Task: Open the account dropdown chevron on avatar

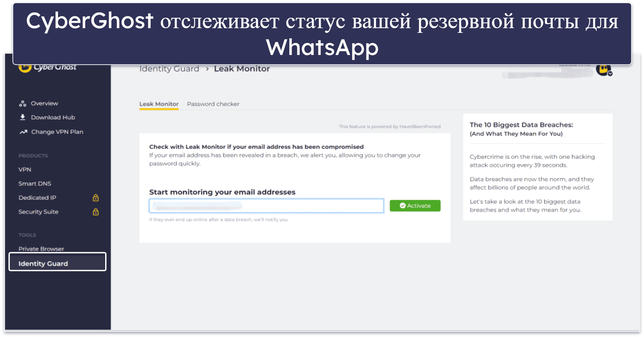Action: (610, 74)
